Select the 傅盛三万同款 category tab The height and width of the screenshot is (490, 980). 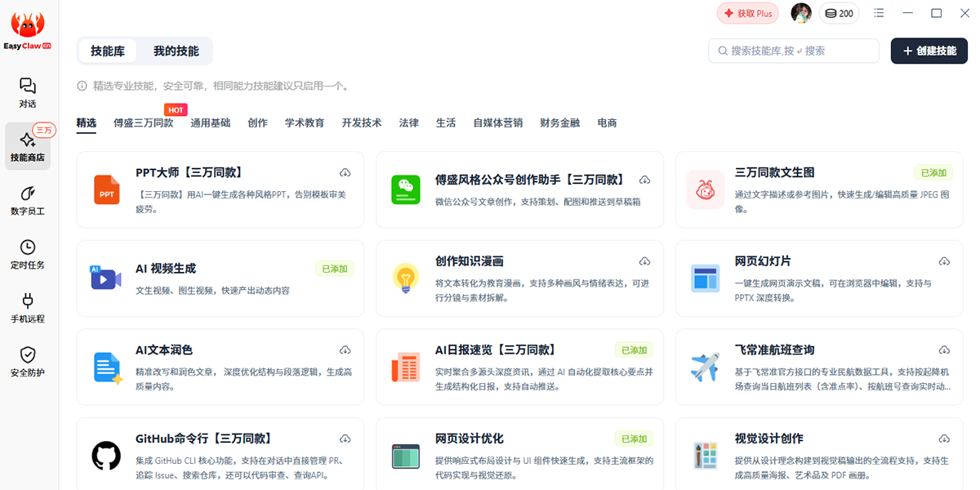click(144, 123)
